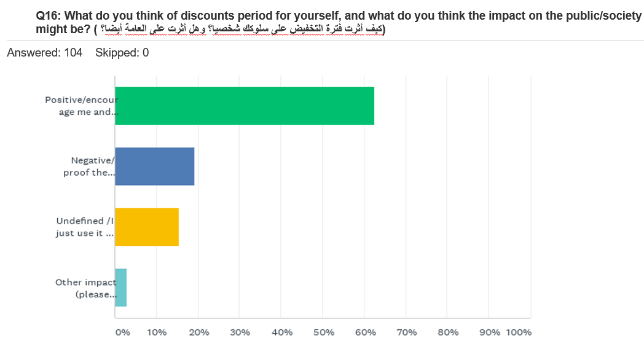Click the "Answered: 104" count

coord(44,53)
